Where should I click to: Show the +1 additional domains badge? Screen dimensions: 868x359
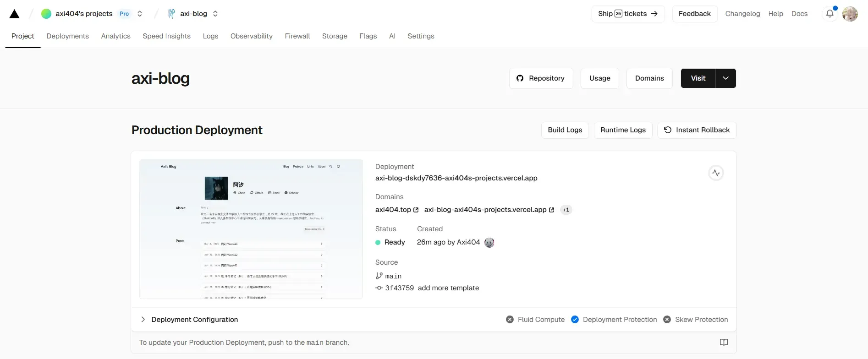coord(566,210)
